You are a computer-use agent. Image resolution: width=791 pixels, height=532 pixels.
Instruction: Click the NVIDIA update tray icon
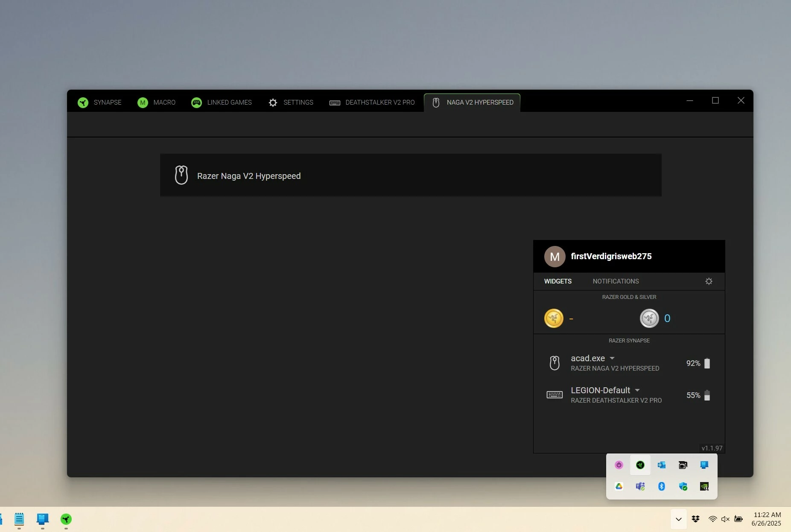click(704, 486)
